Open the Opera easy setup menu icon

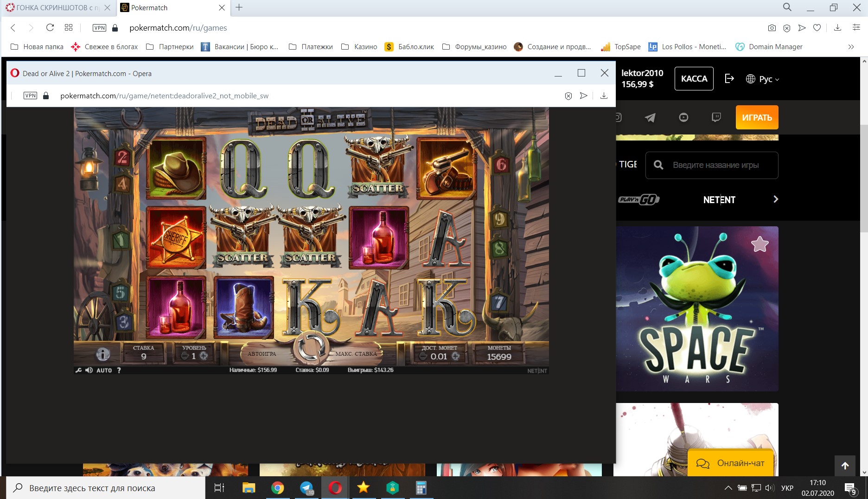pos(856,28)
